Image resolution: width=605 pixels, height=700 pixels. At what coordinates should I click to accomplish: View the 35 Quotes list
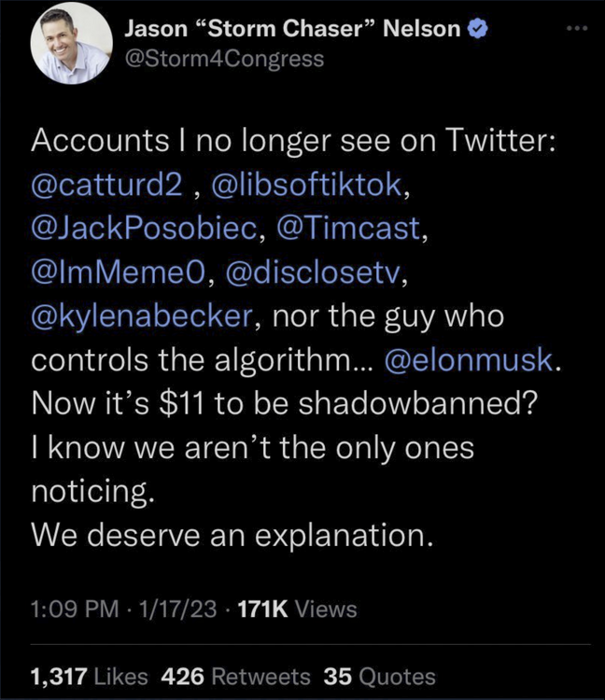coord(378,676)
